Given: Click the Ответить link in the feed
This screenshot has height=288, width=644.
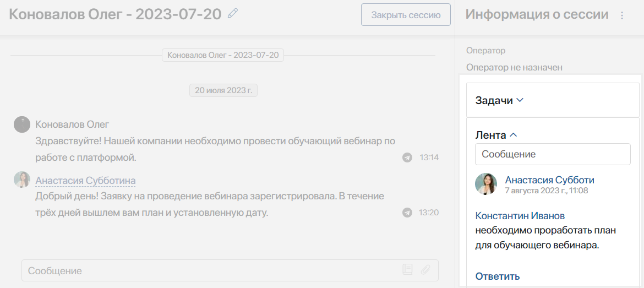Looking at the screenshot, I should coord(497,276).
